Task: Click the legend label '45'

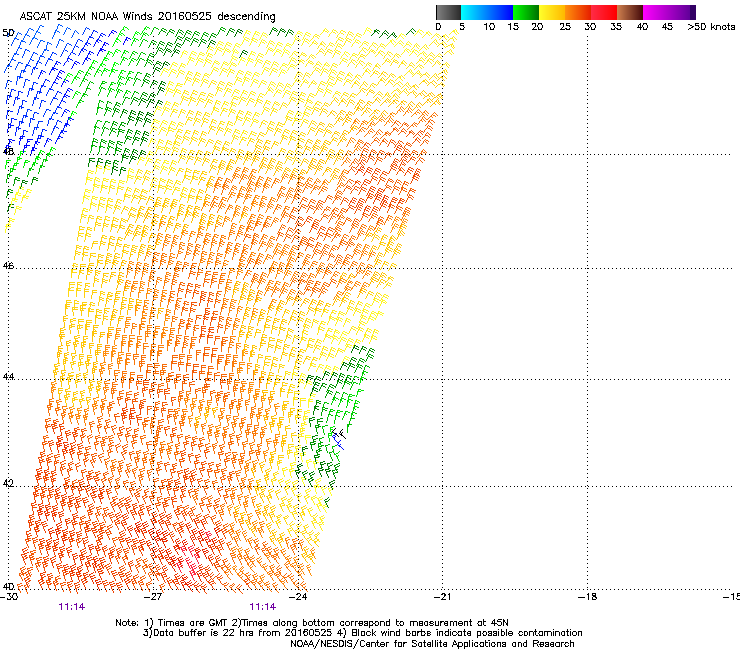Action: [667, 27]
